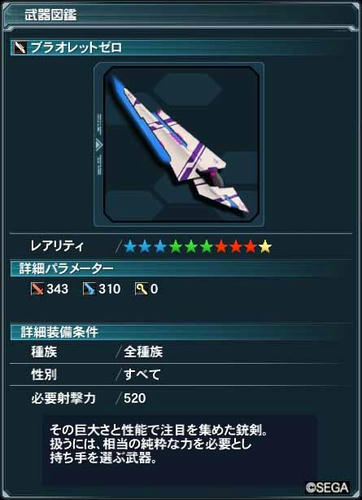Click the gunslash weapon type icon beside ブラオレットゼロ
362x500 pixels.
click(x=20, y=48)
